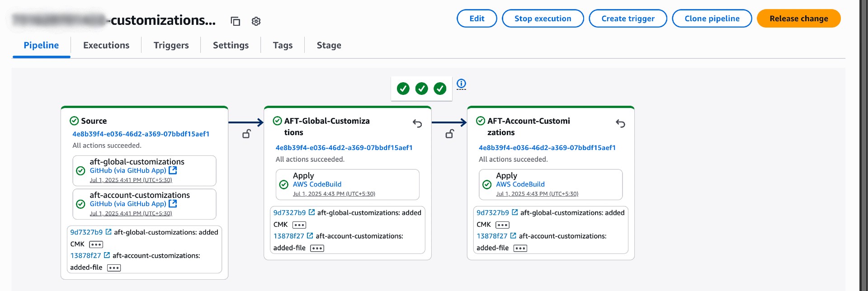Expand added-file commit message ellipsis in Source stage

pyautogui.click(x=114, y=268)
